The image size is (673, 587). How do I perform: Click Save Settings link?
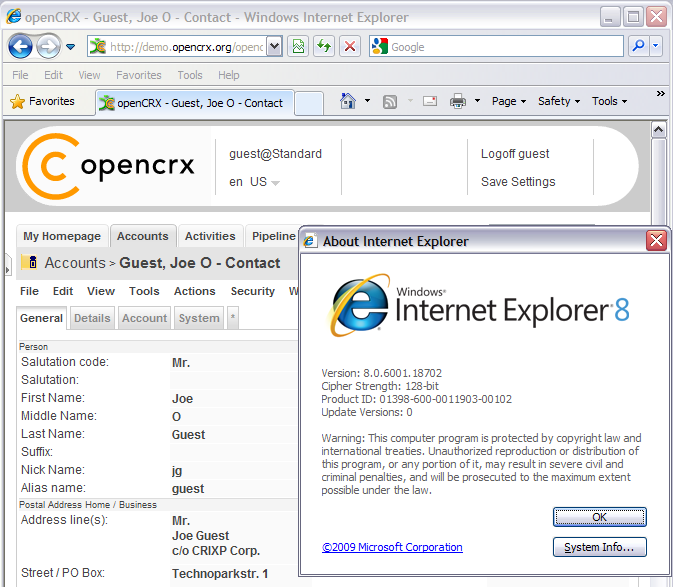518,182
